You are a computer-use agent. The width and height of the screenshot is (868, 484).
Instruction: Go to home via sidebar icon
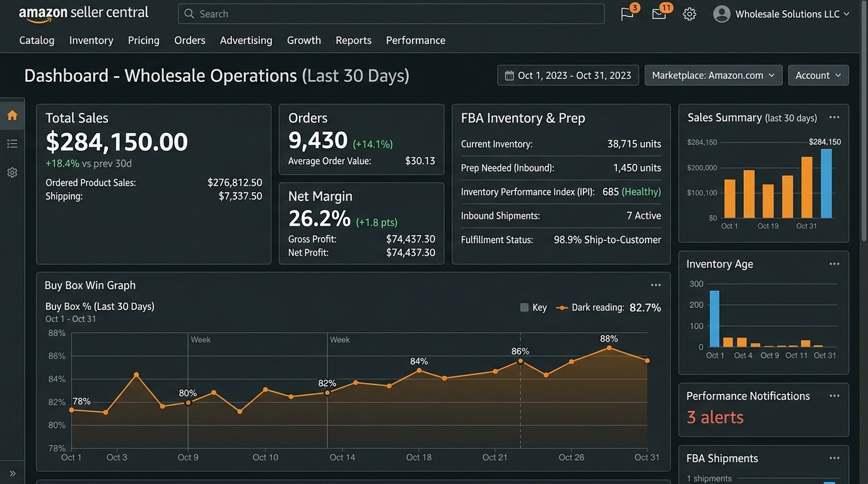pyautogui.click(x=12, y=115)
